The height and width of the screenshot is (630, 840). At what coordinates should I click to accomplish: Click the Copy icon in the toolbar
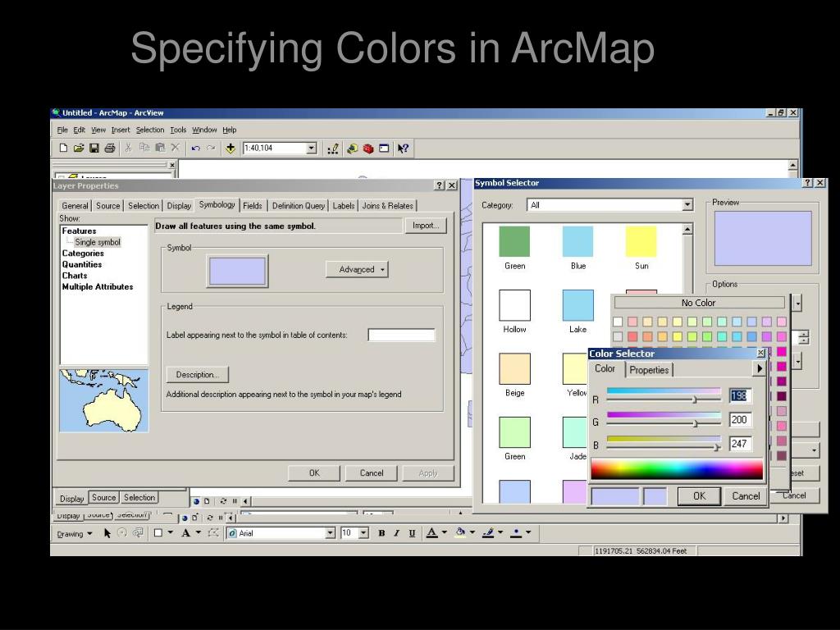[144, 148]
